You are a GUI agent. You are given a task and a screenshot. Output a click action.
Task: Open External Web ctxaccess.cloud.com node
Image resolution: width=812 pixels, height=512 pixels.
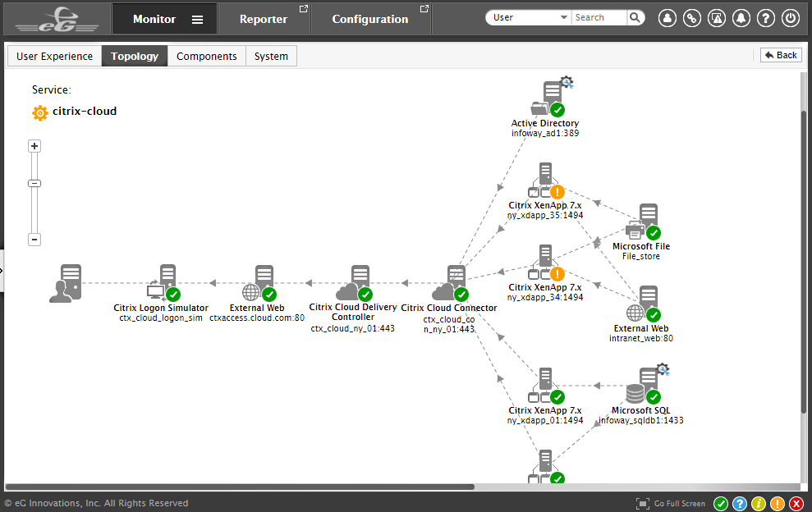[x=260, y=283]
